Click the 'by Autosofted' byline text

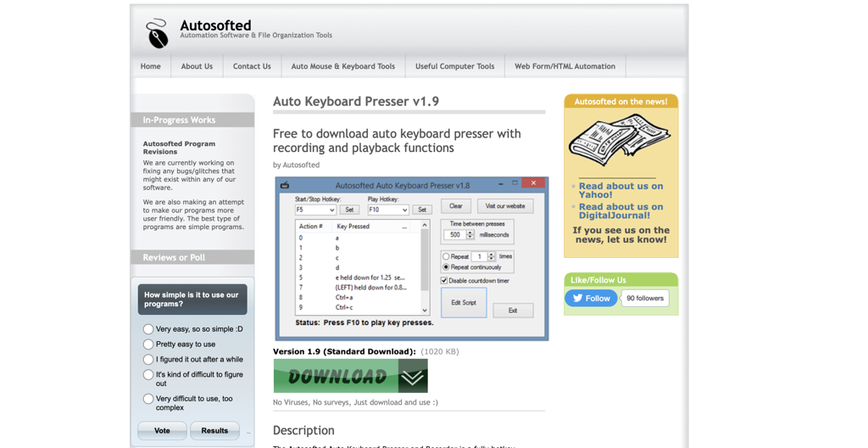coord(296,165)
